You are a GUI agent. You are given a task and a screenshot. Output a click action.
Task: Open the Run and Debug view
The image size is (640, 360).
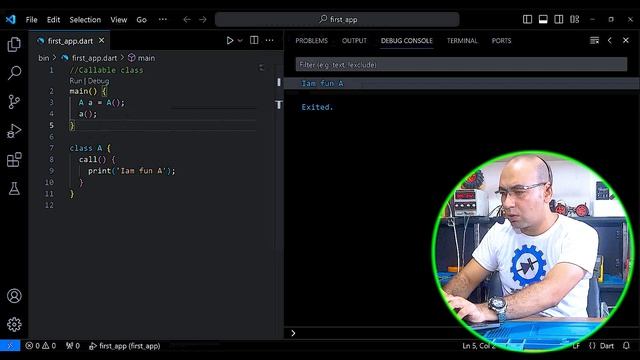(x=14, y=131)
